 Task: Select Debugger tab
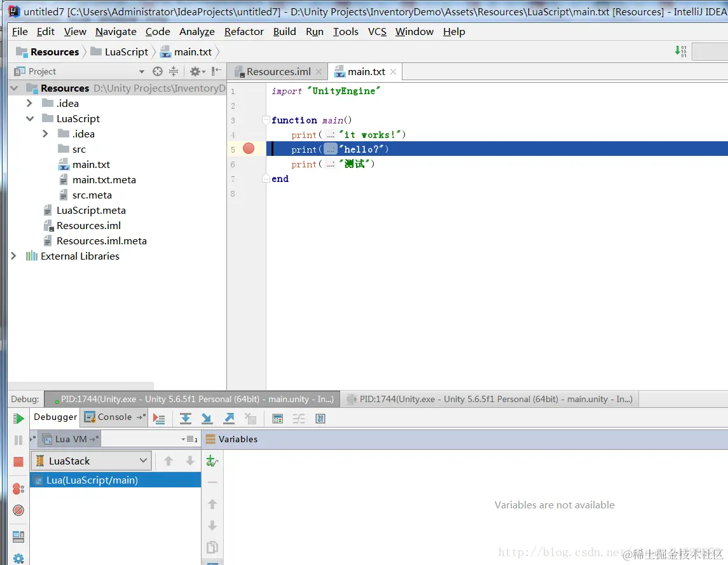point(55,417)
